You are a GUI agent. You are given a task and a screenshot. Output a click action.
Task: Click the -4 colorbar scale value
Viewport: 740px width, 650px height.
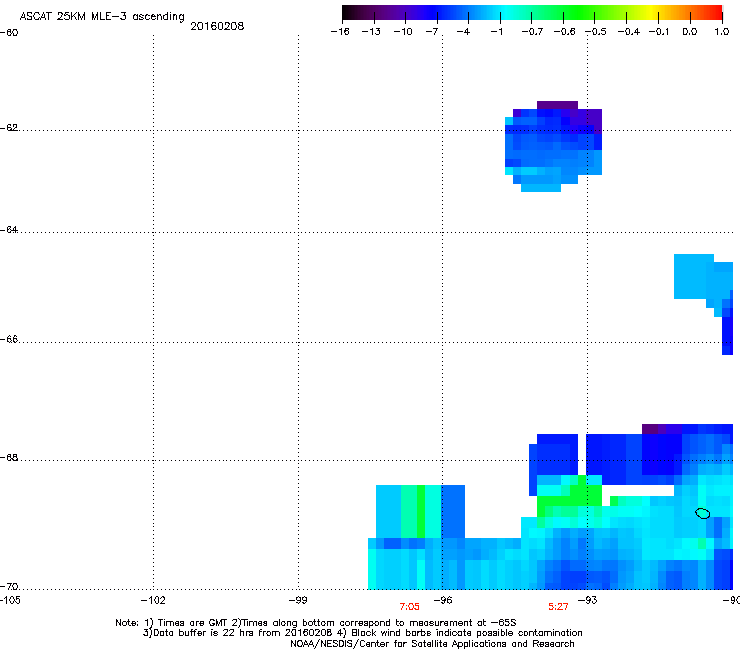point(463,32)
